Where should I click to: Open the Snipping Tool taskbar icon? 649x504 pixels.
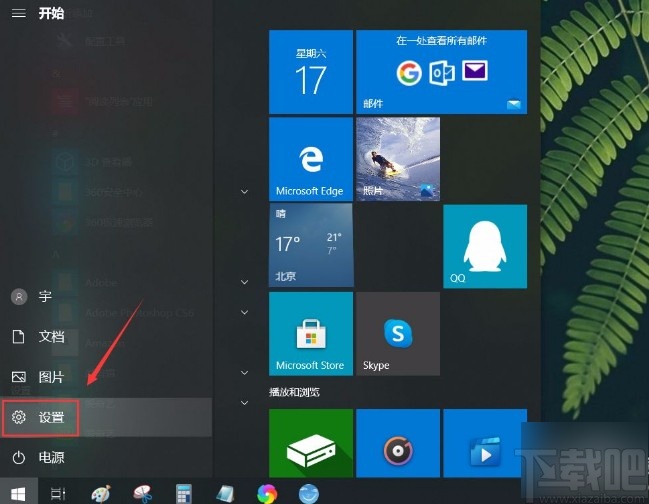(x=143, y=493)
